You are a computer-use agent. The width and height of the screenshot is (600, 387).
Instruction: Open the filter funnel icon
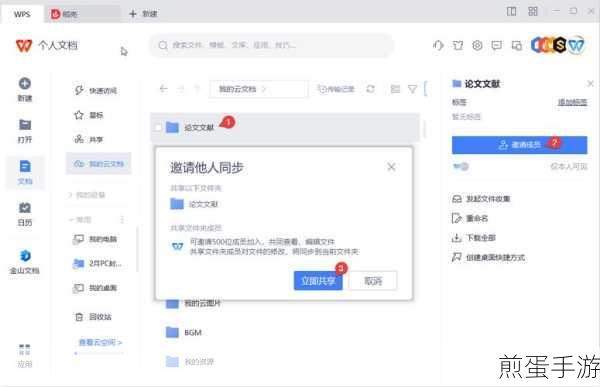[x=412, y=89]
